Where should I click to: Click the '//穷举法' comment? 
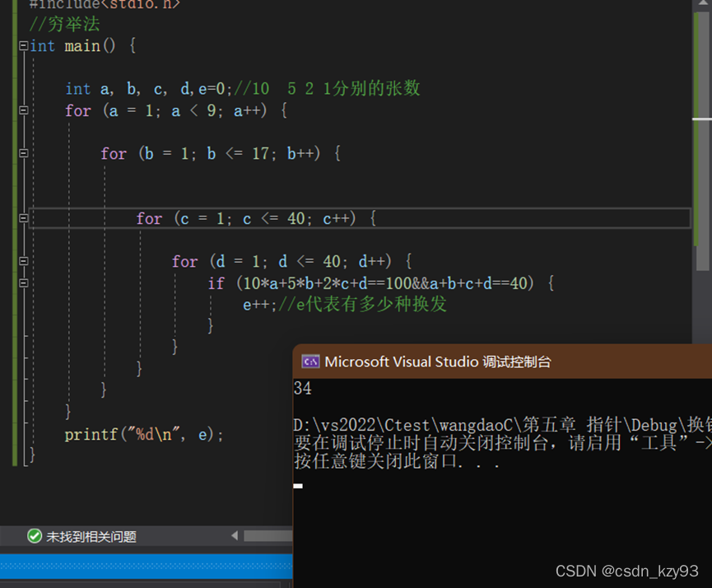pos(64,24)
